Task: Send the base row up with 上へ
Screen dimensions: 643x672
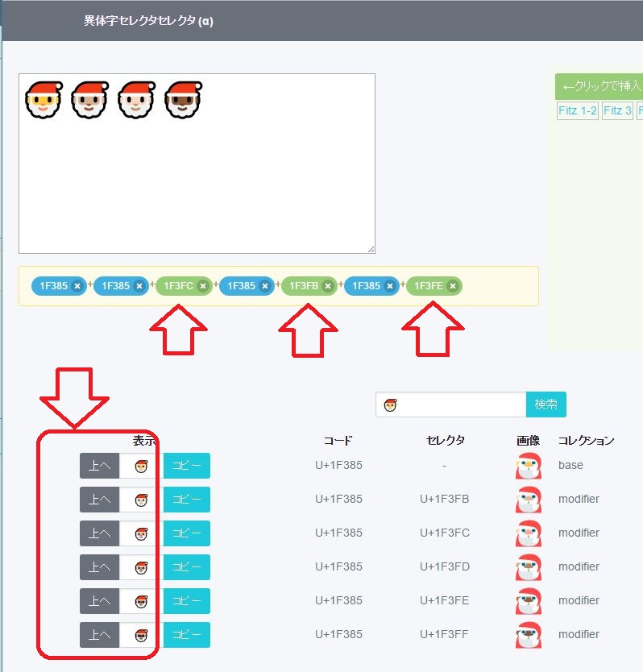Action: point(99,466)
